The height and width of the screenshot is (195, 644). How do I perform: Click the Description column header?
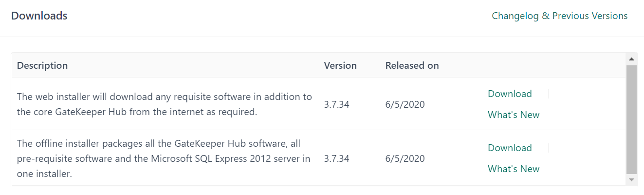click(x=42, y=65)
